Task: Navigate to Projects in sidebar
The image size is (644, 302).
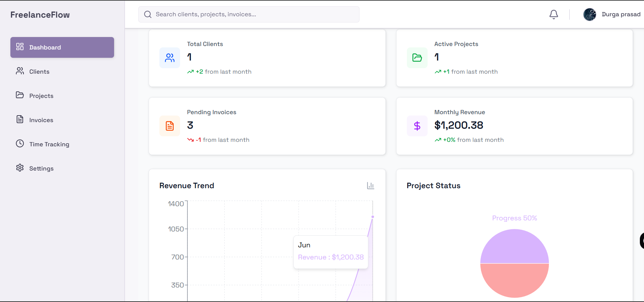Action: click(x=41, y=96)
